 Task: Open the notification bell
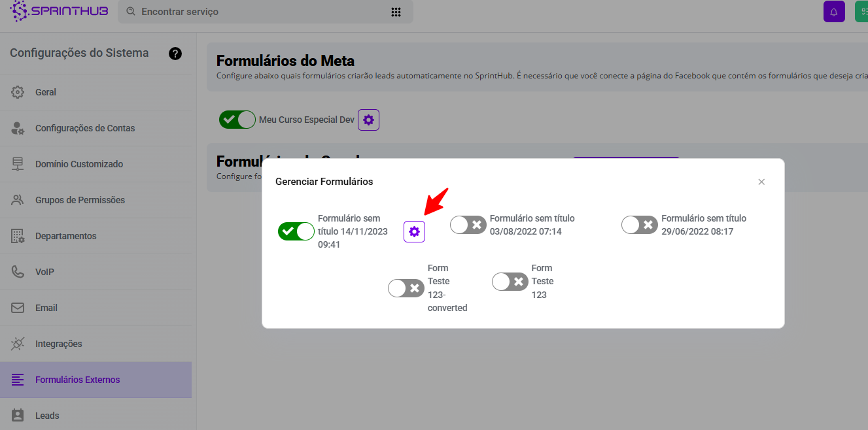834,12
